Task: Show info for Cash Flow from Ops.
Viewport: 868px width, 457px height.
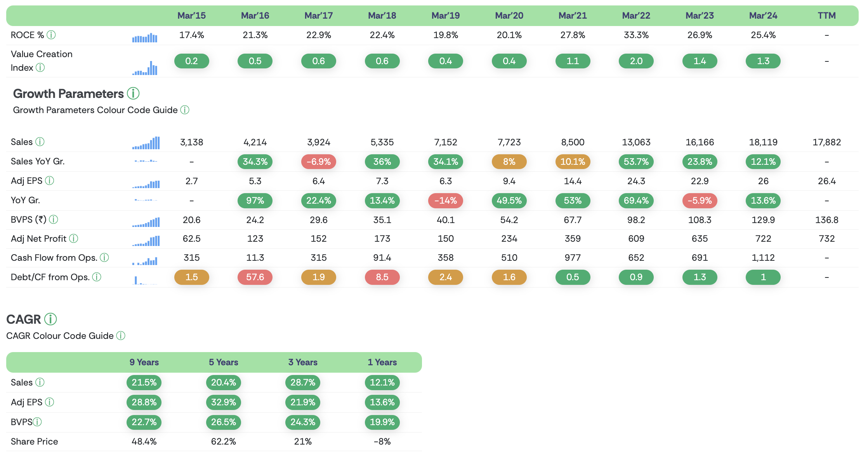Action: pyautogui.click(x=104, y=258)
